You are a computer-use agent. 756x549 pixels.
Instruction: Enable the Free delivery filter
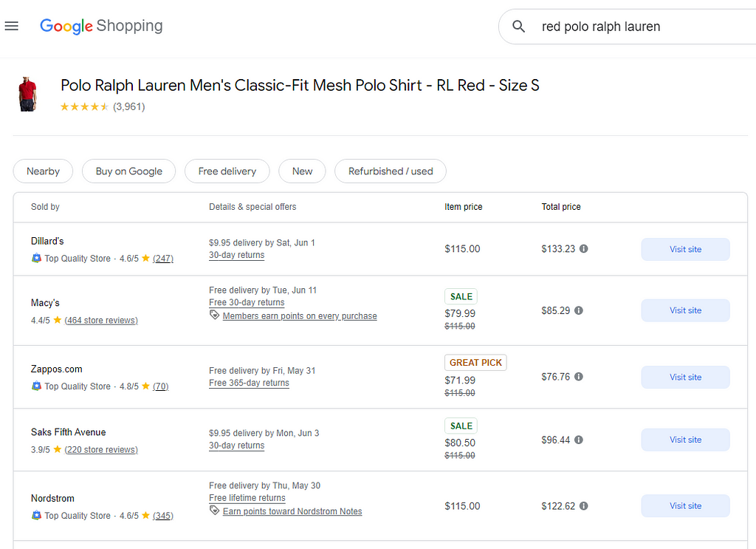pos(227,171)
